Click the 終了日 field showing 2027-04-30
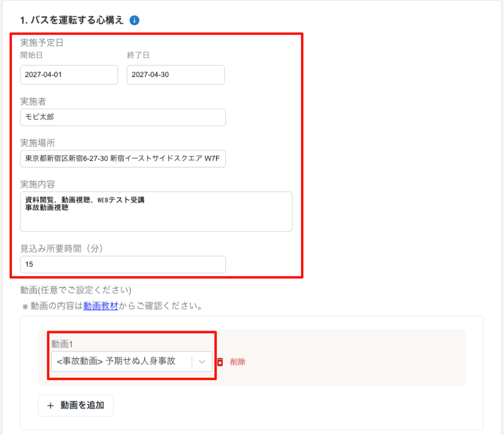This screenshot has width=504, height=435. pyautogui.click(x=175, y=75)
